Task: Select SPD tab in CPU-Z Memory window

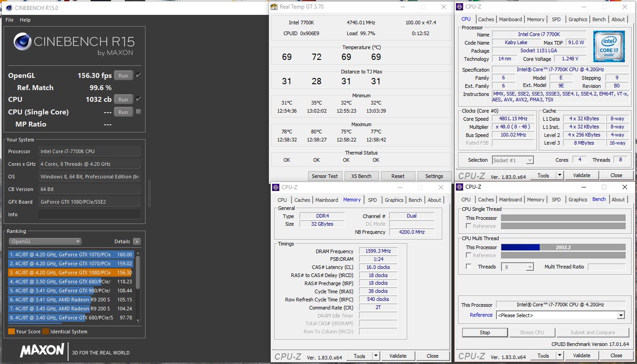Action: click(x=372, y=200)
